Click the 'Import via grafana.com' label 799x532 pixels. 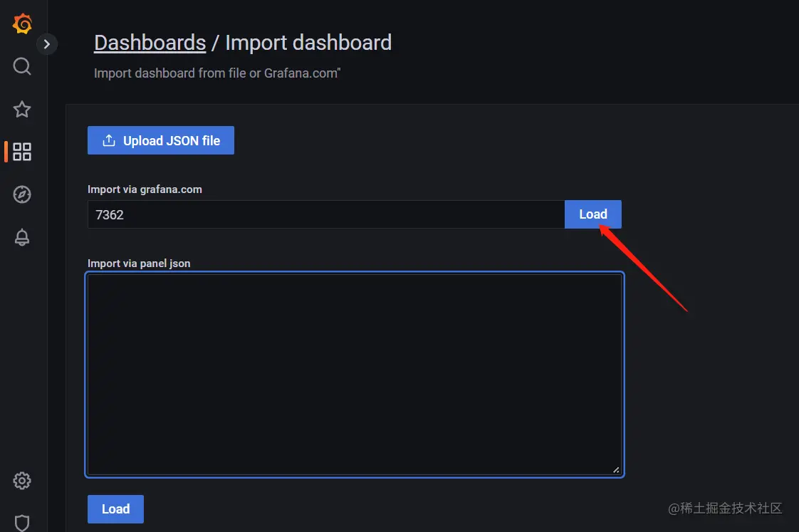145,189
